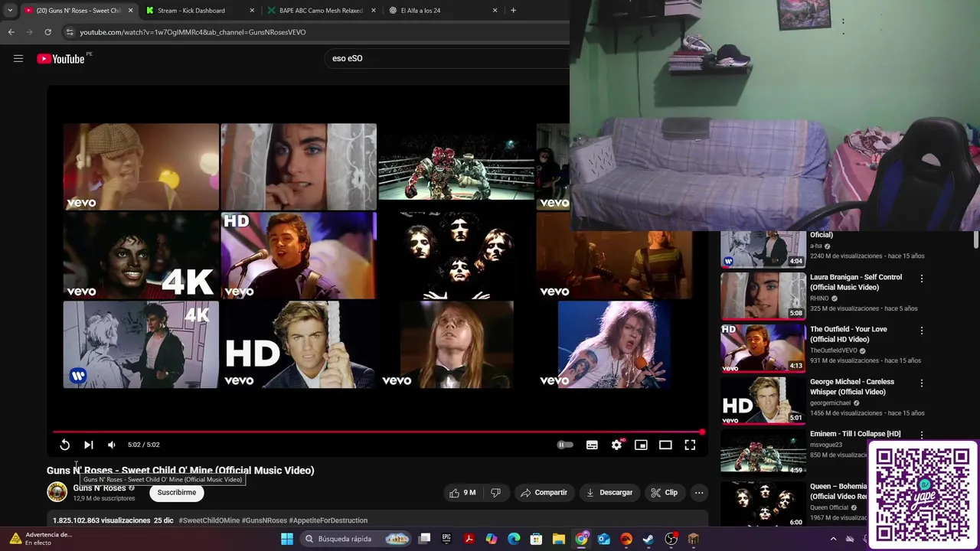
Task: Open Microsoft Edge from the taskbar
Action: (x=514, y=539)
